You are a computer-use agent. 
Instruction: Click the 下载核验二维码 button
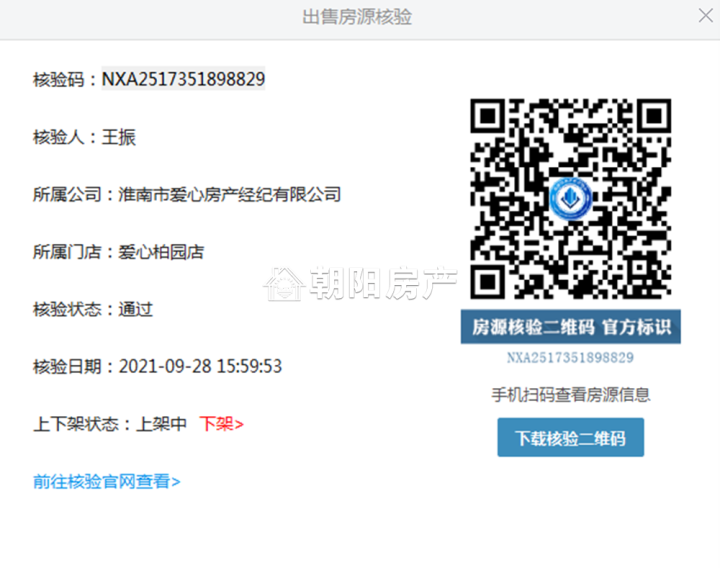pyautogui.click(x=570, y=438)
